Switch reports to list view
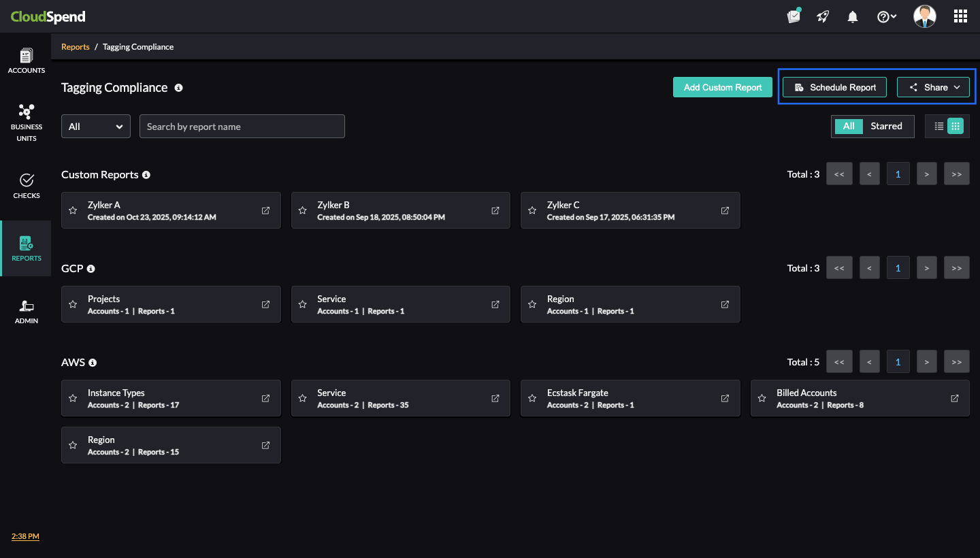The width and height of the screenshot is (980, 558). click(x=938, y=126)
